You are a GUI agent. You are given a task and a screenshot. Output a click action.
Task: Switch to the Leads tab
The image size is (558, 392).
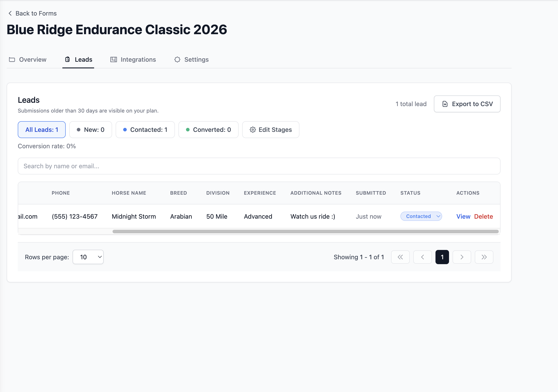(x=78, y=59)
